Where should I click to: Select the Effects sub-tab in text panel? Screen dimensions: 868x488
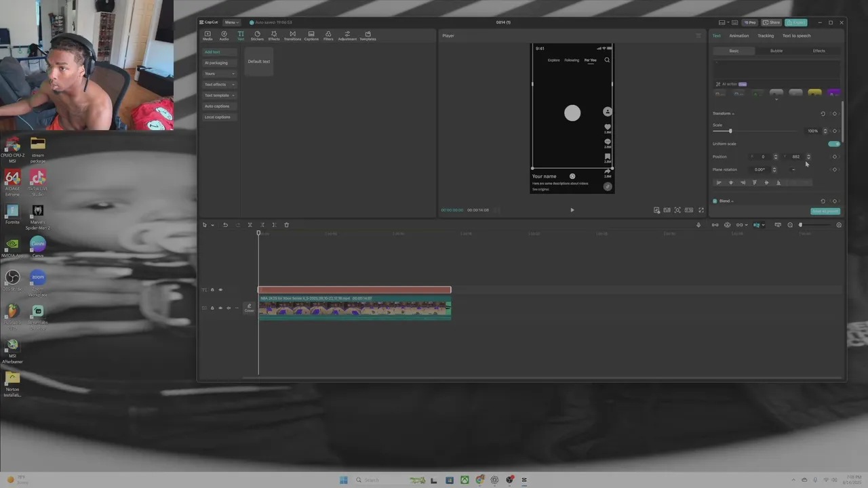pyautogui.click(x=819, y=51)
